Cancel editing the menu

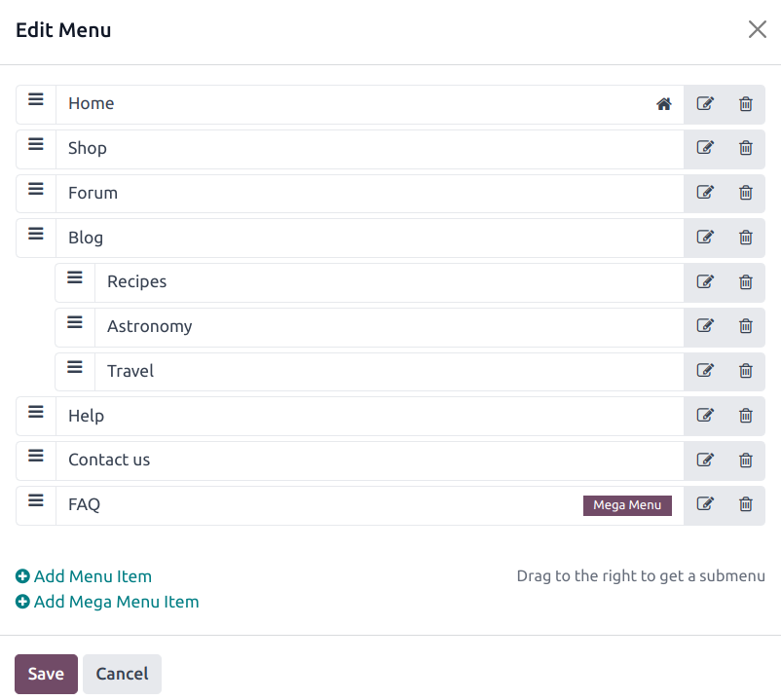122,674
